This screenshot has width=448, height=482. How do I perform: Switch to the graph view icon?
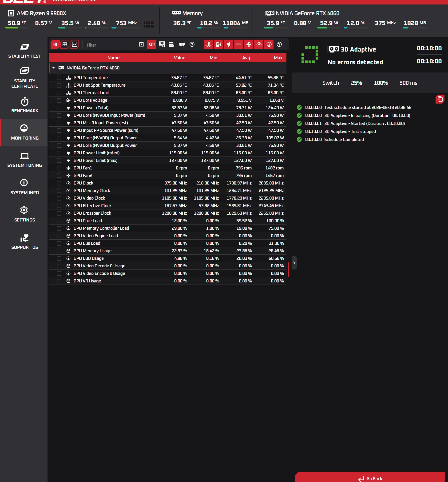pyautogui.click(x=74, y=45)
